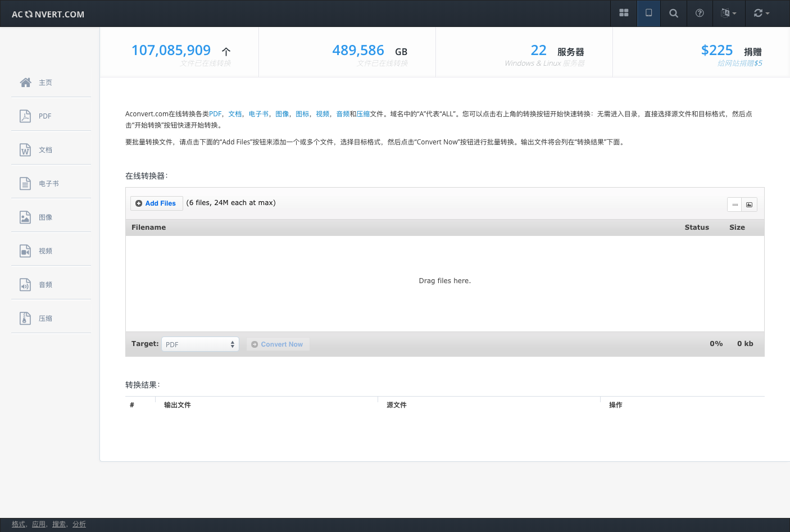Switch results to list view

pos(735,204)
